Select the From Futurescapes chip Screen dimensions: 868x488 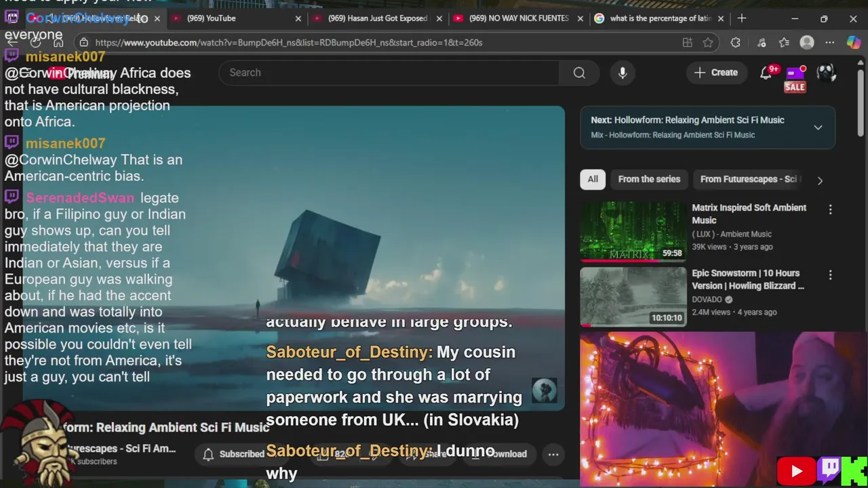pyautogui.click(x=749, y=179)
